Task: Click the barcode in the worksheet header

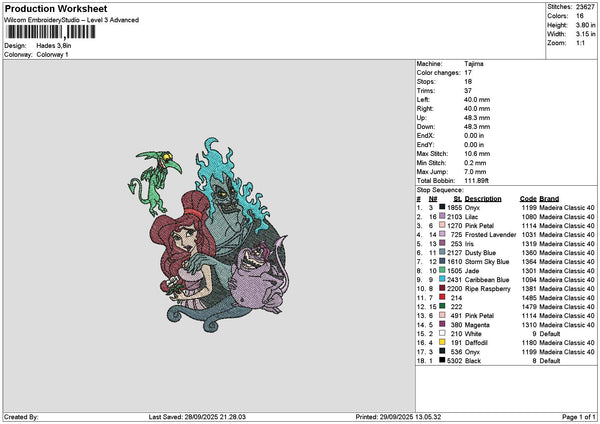Action: point(51,32)
